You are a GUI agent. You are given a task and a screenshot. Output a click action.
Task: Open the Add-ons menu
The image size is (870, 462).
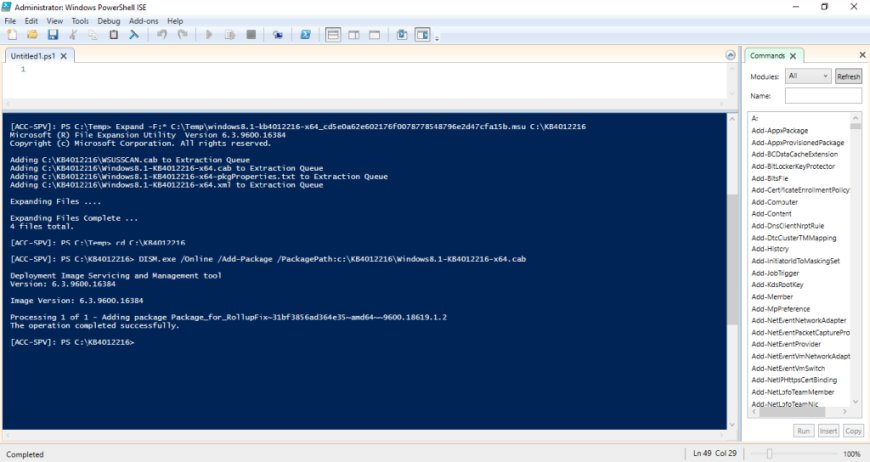coord(144,21)
